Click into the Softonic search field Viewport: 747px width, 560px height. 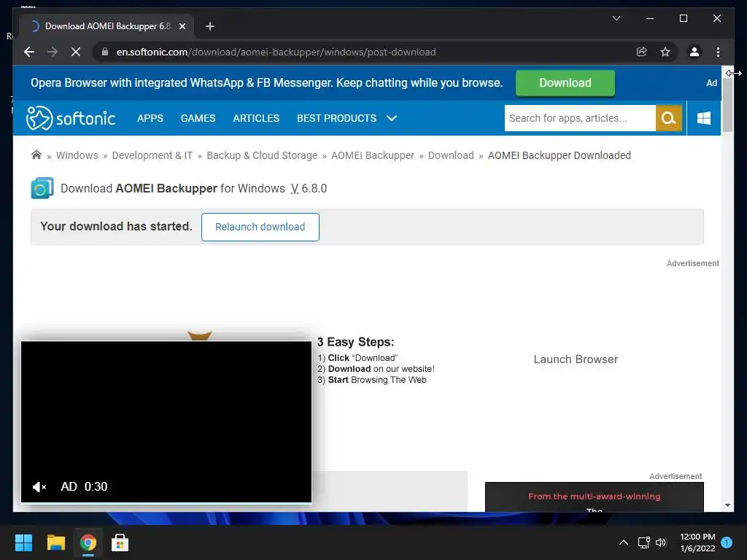(580, 118)
